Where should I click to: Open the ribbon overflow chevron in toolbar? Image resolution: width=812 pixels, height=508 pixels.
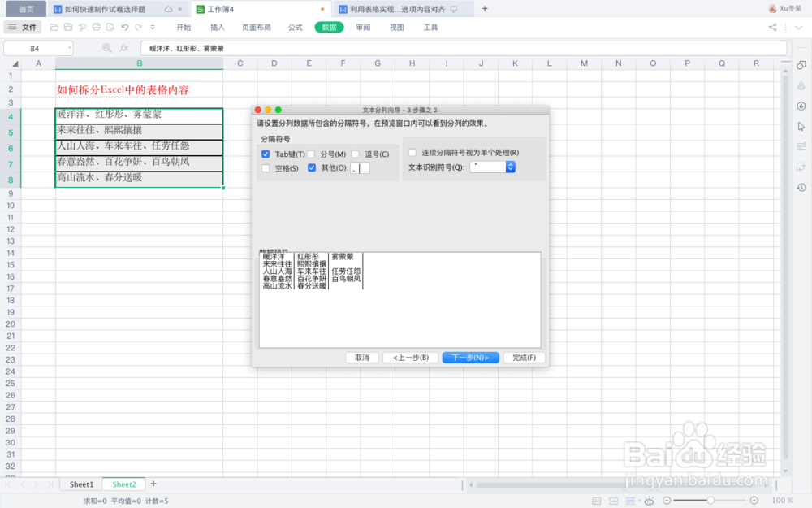(152, 27)
